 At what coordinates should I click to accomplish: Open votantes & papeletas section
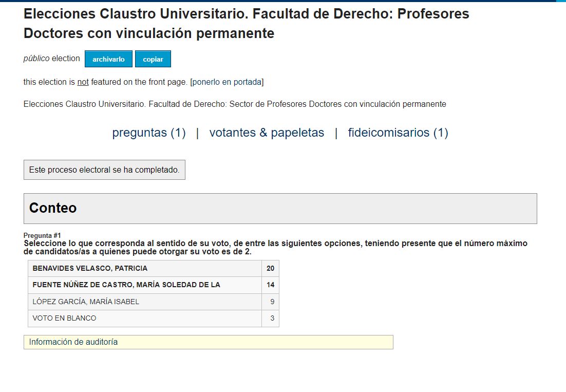267,133
